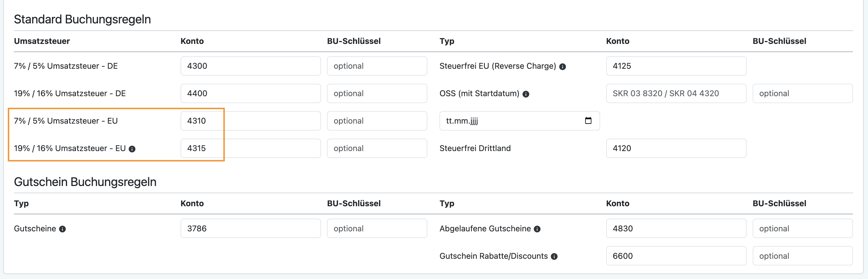The height and width of the screenshot is (279, 868).
Task: Open the calendar picker in the date field
Action: (588, 121)
